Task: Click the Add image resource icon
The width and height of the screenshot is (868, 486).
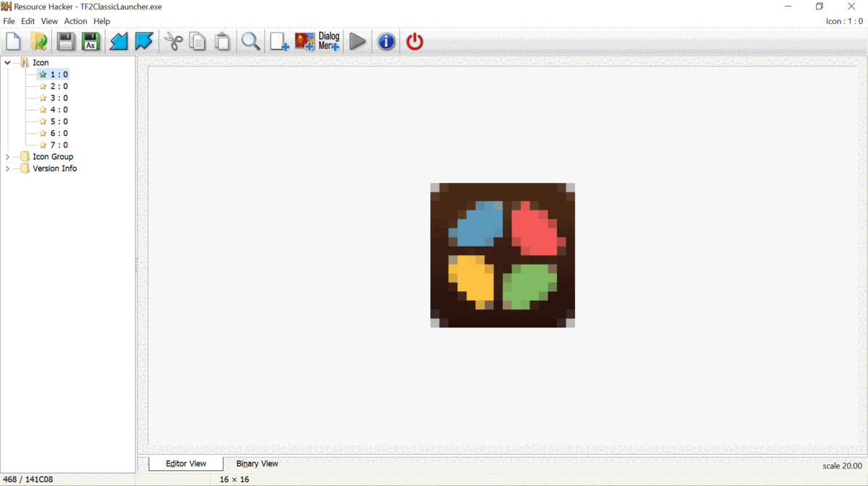Action: [305, 41]
